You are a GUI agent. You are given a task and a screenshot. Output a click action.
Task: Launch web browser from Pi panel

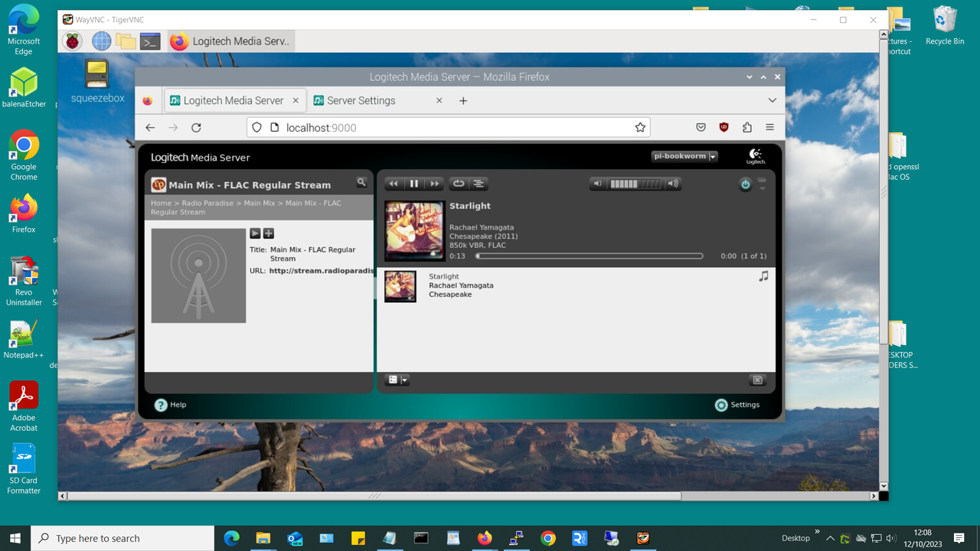(101, 41)
